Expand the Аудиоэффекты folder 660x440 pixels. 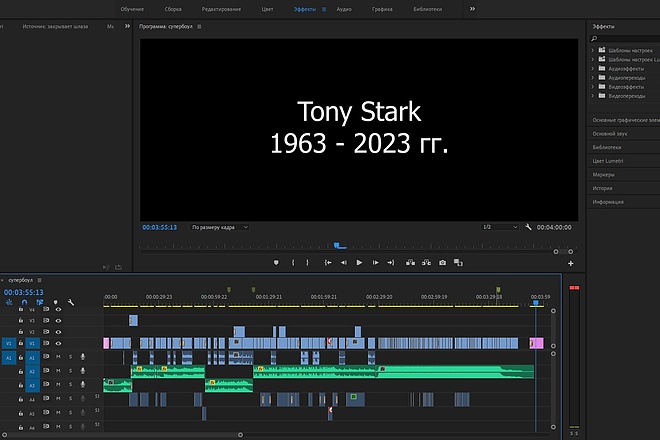click(x=593, y=68)
